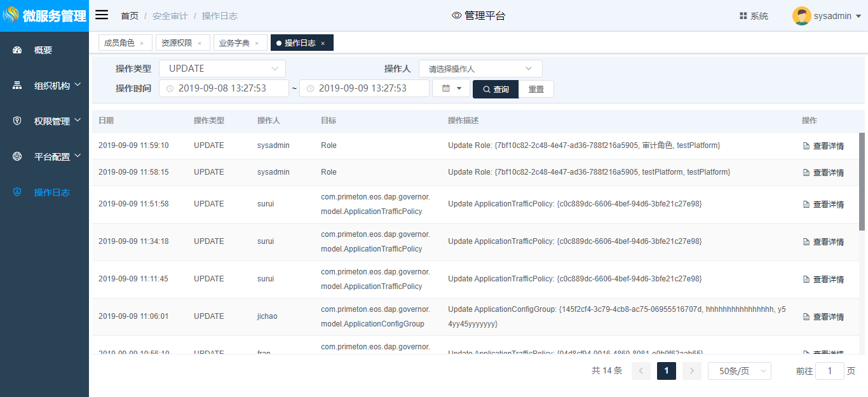The height and width of the screenshot is (397, 868).
Task: Click the 重置 reset button
Action: tap(536, 90)
